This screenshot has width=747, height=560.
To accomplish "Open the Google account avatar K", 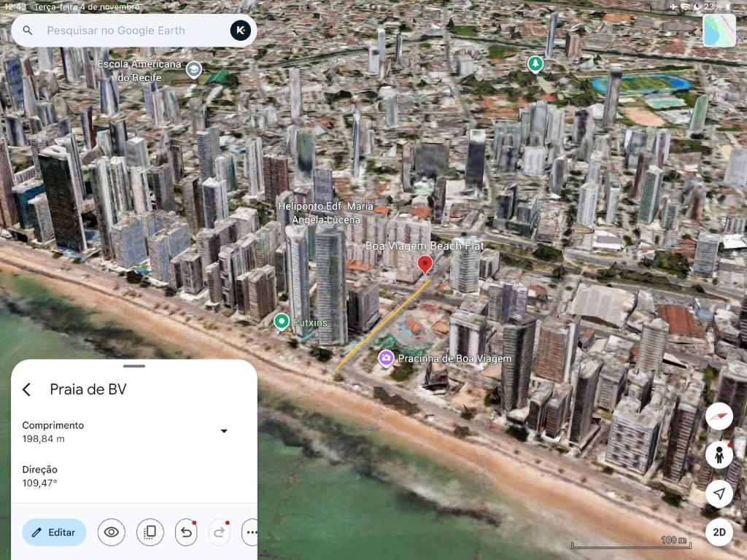I will tap(240, 31).
